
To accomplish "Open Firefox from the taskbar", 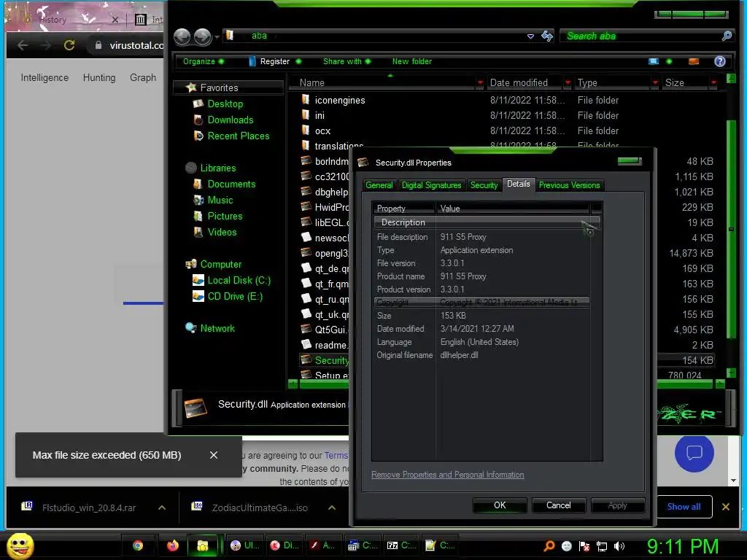I will [x=172, y=545].
